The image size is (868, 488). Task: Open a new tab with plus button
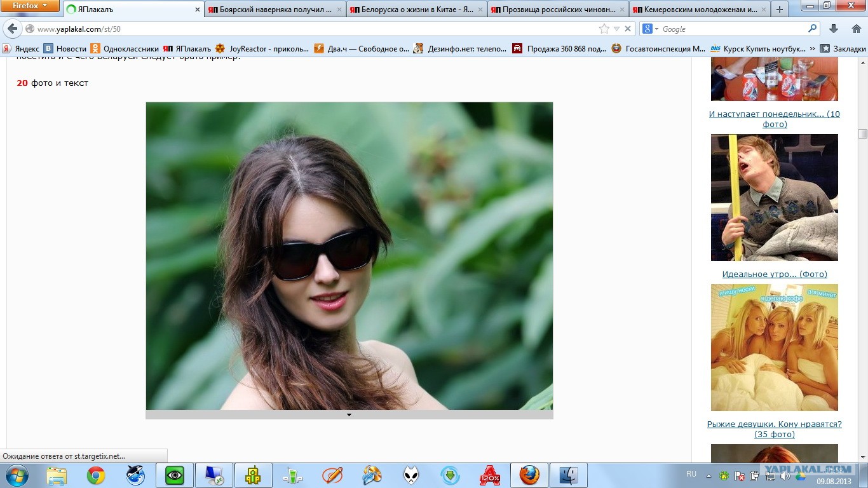click(x=780, y=10)
